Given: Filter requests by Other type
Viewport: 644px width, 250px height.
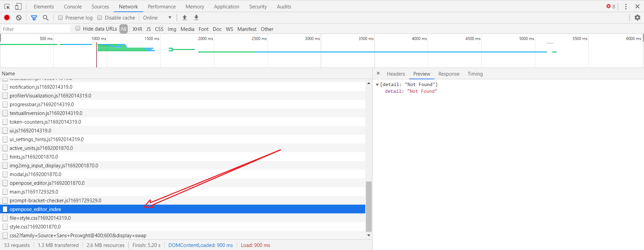Looking at the screenshot, I should click(x=267, y=29).
